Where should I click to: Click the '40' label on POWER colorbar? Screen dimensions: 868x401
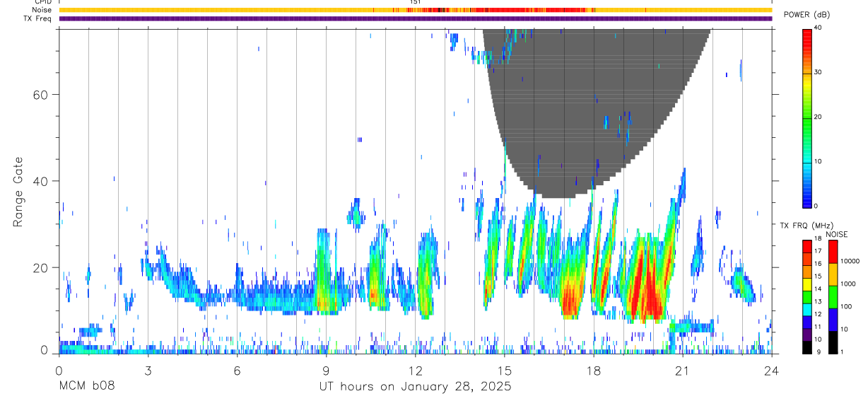(x=818, y=28)
